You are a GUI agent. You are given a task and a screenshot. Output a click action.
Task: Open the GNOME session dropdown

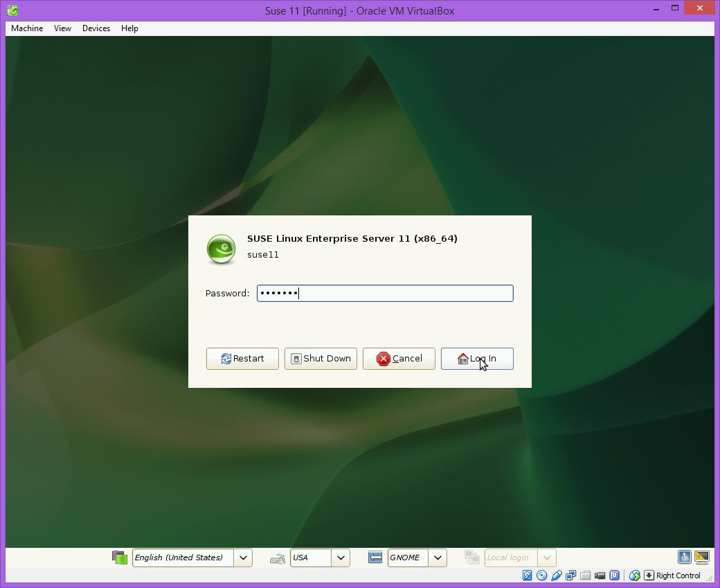[x=417, y=558]
